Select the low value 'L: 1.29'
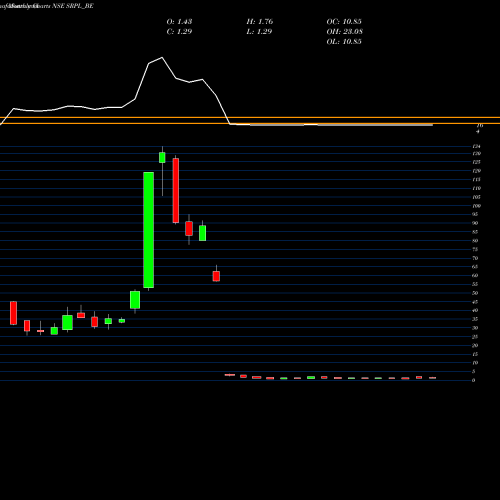500x500 pixels. (x=259, y=31)
